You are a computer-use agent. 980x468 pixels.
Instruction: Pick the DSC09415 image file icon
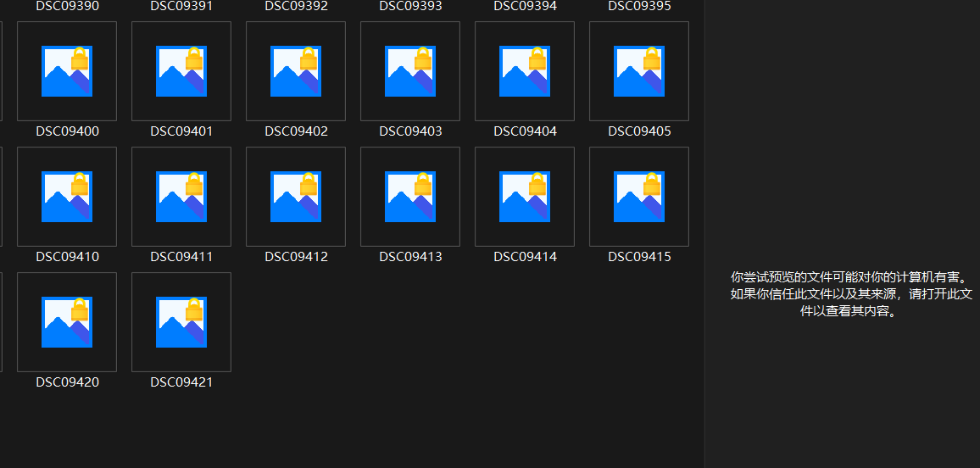tap(638, 197)
